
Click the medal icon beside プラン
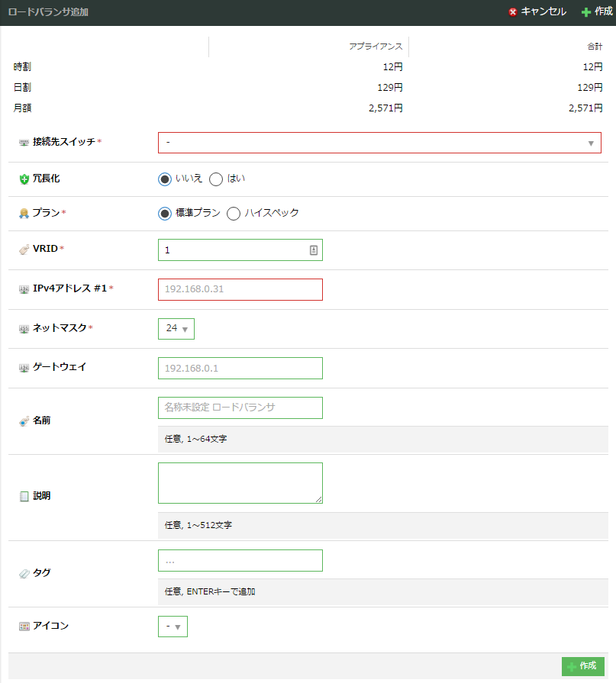click(24, 214)
